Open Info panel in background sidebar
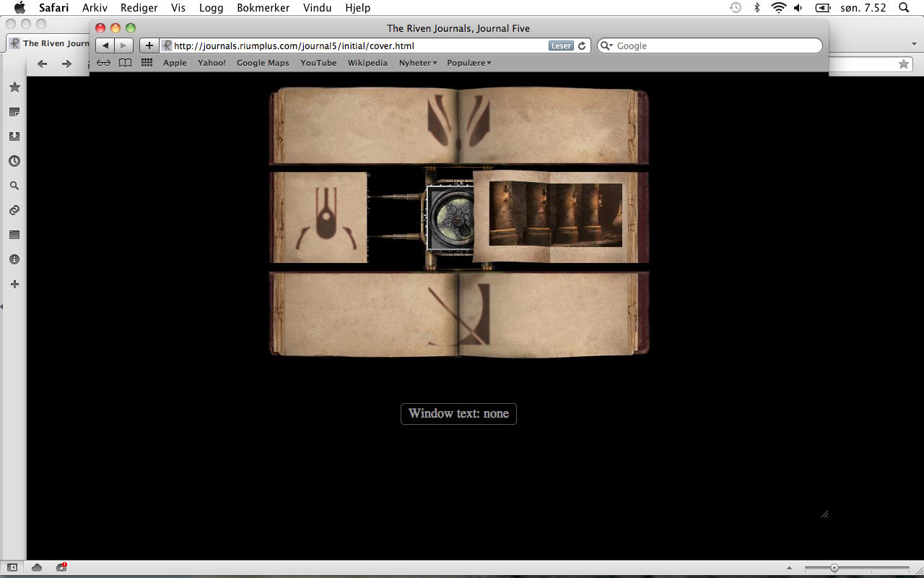Viewport: 924px width, 578px height. click(14, 259)
